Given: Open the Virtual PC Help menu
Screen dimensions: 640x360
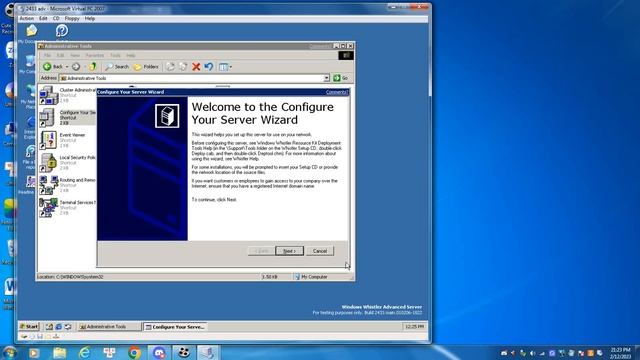Looking at the screenshot, I should pyautogui.click(x=90, y=18).
